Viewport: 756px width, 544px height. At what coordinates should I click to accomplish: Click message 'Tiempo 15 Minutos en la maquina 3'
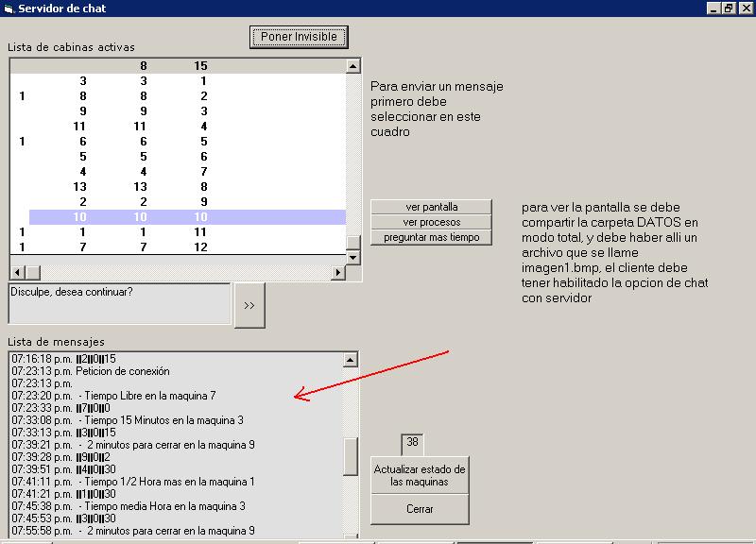163,420
